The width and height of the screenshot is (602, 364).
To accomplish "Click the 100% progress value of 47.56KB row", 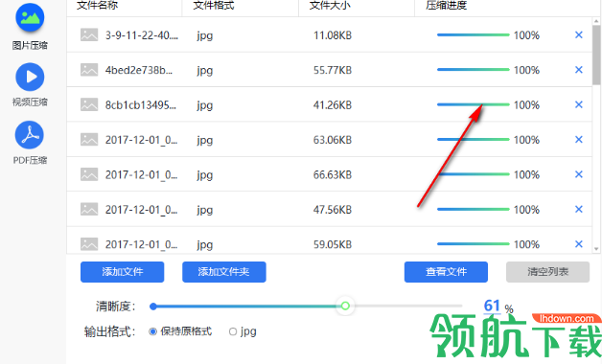I will tap(527, 210).
